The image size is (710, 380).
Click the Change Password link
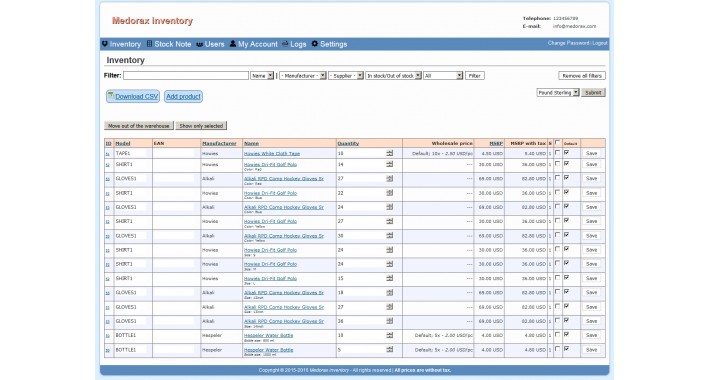click(568, 43)
